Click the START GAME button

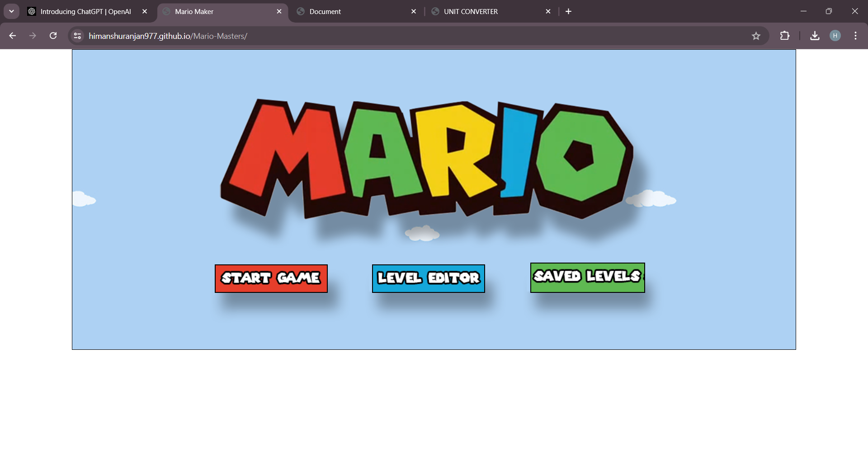tap(271, 278)
